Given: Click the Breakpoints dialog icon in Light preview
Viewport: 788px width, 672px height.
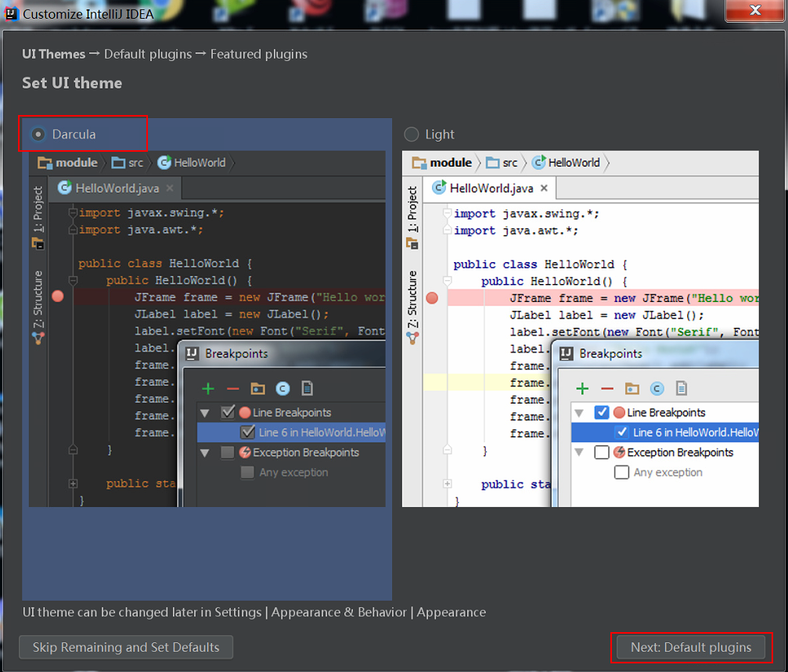Looking at the screenshot, I should point(566,354).
